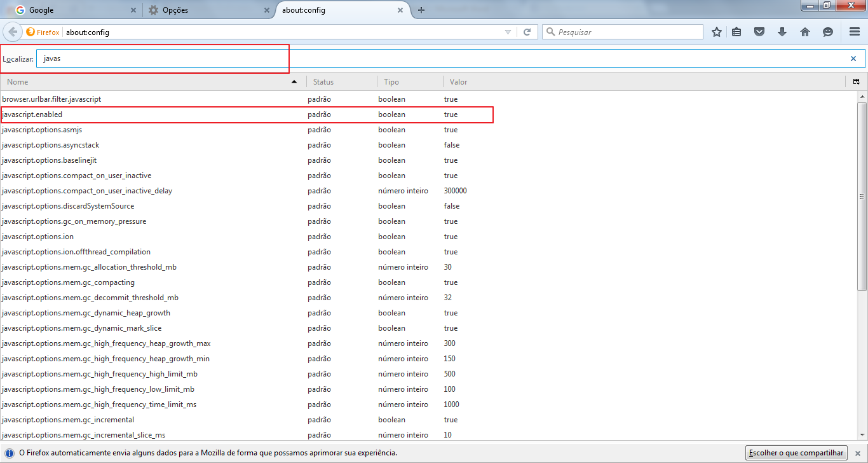Select javascript.options.baselinejit row
Viewport: 868px width, 463px height.
428,160
